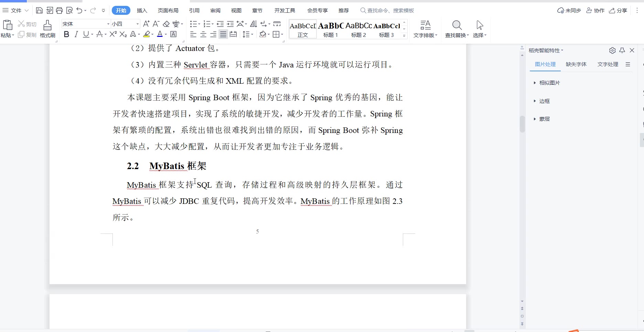The image size is (644, 332).
Task: Apply the 正文 style
Action: tap(303, 29)
